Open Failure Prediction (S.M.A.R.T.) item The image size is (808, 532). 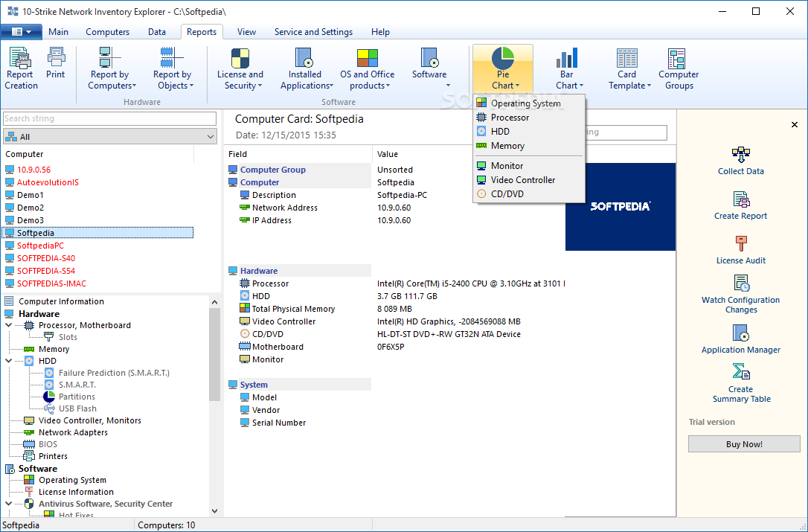click(114, 373)
